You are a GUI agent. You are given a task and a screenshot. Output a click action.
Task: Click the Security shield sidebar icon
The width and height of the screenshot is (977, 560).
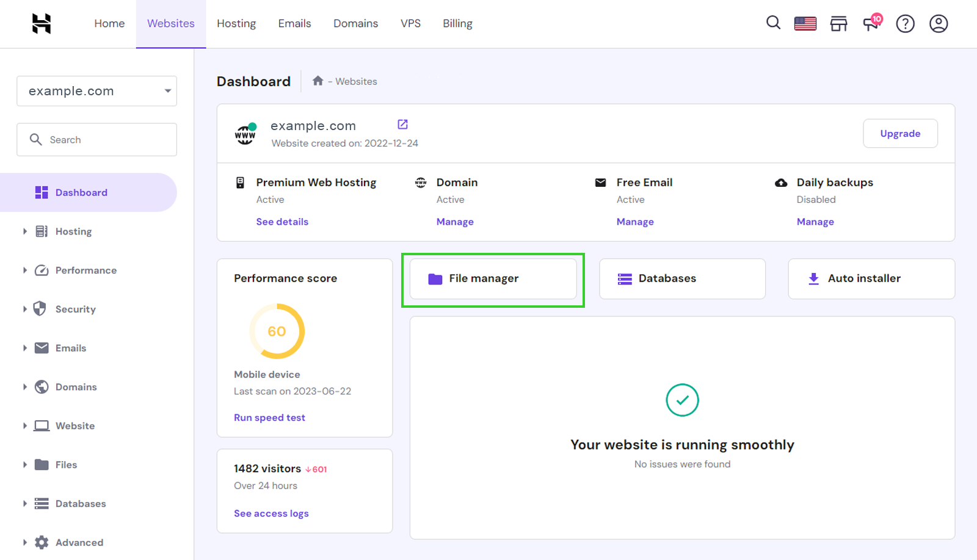[40, 308]
